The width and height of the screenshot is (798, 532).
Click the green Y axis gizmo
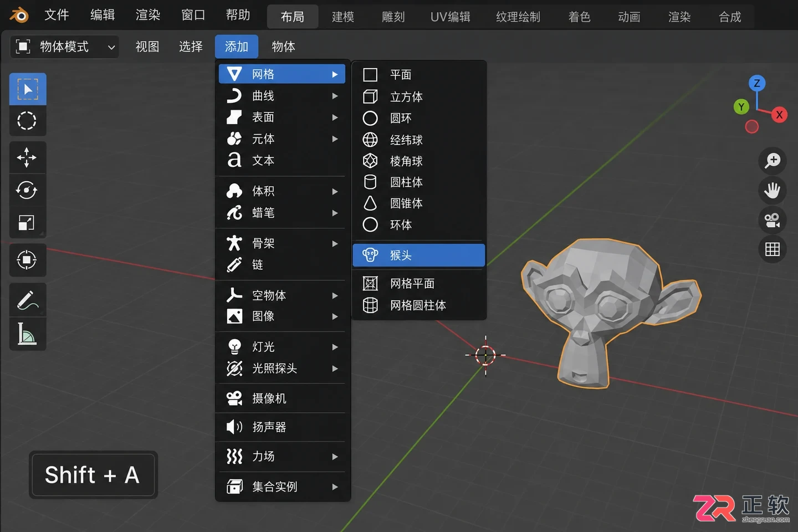pyautogui.click(x=741, y=107)
